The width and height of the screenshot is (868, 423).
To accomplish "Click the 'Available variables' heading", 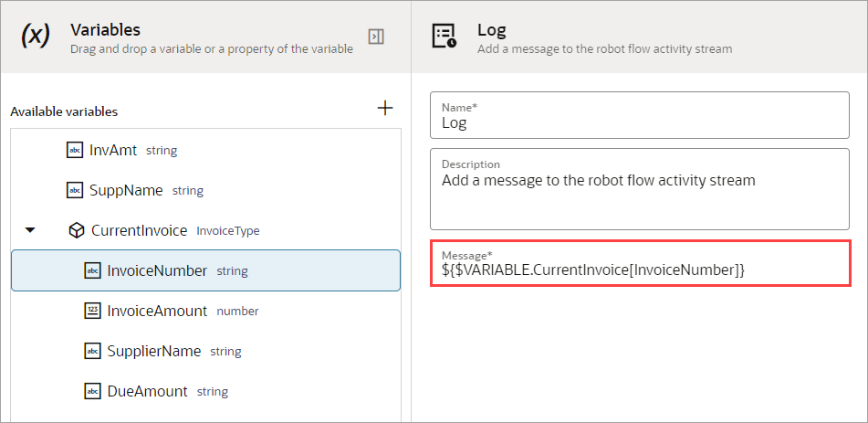I will click(64, 112).
